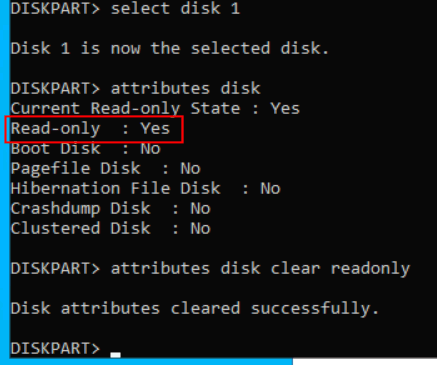
Task: Click the "Pagefile Disk : No" line
Action: pos(105,168)
